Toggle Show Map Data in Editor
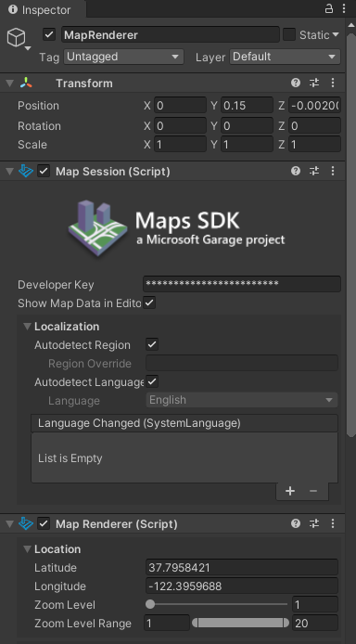This screenshot has height=644, width=356. pos(149,303)
